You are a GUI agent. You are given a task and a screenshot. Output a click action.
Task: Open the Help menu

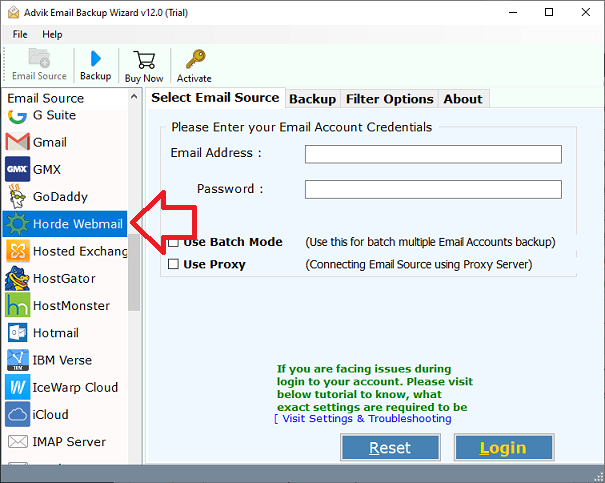coord(52,34)
